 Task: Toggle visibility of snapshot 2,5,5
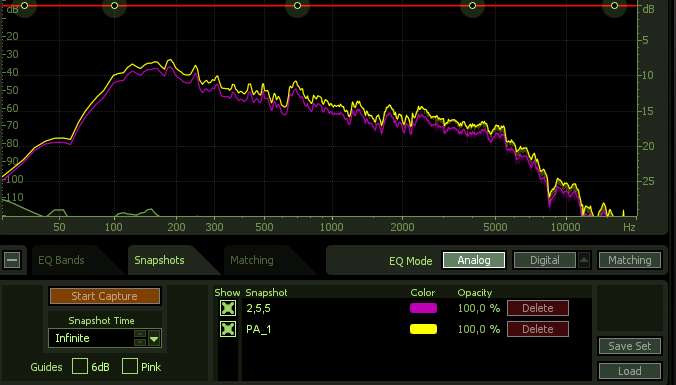point(228,308)
